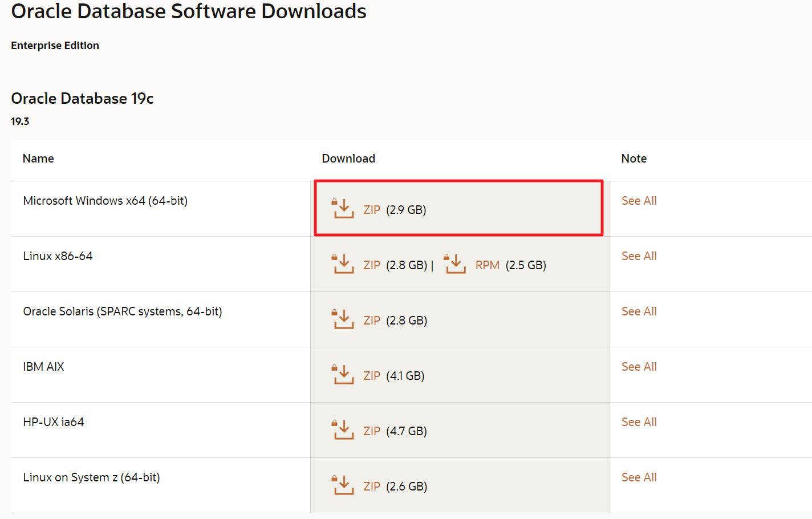Open the RPM link for Linux x86-64

[488, 265]
